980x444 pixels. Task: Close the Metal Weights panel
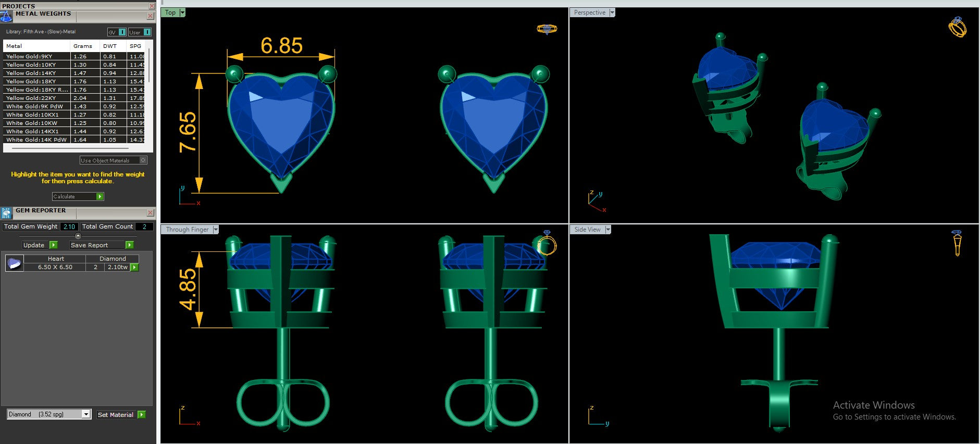point(151,16)
